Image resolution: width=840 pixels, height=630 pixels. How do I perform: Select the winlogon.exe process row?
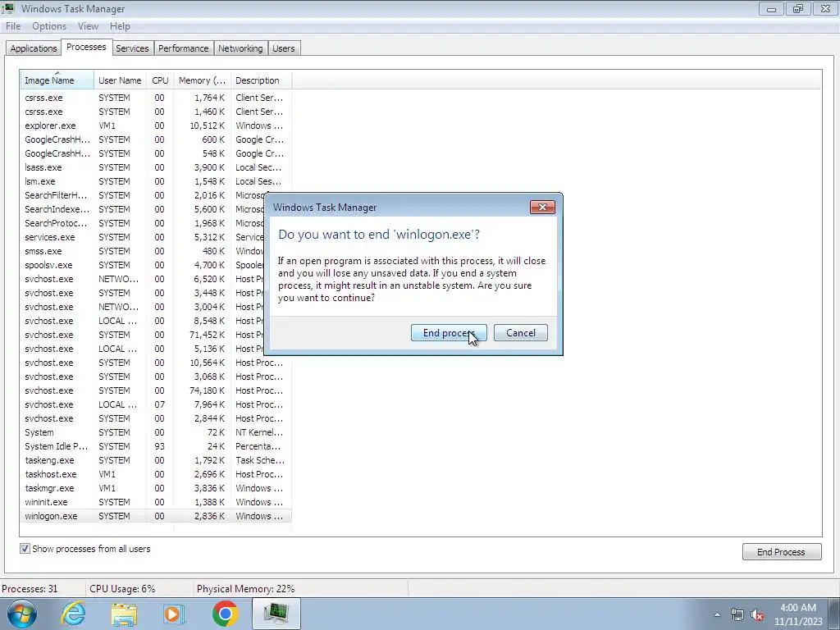(x=156, y=516)
